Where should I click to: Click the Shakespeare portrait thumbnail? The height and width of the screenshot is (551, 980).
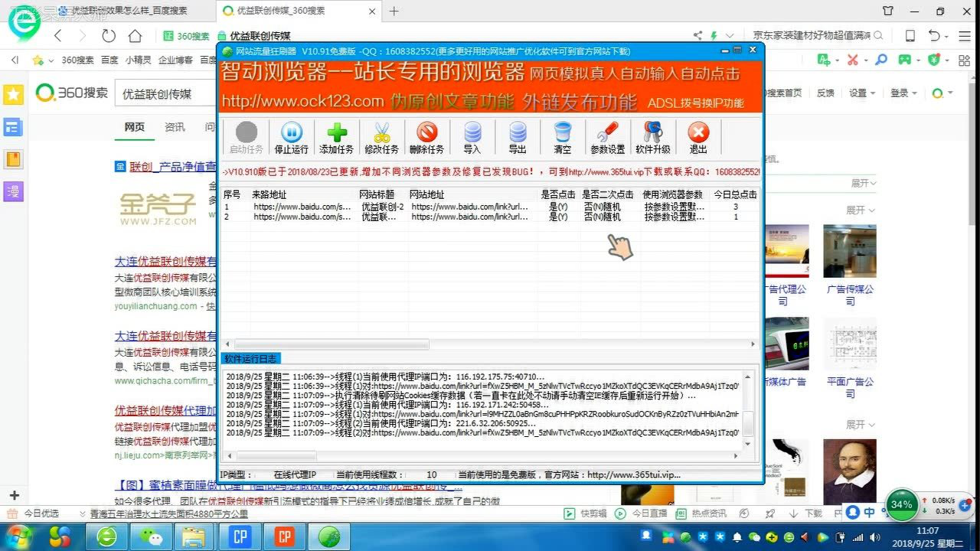pos(850,471)
